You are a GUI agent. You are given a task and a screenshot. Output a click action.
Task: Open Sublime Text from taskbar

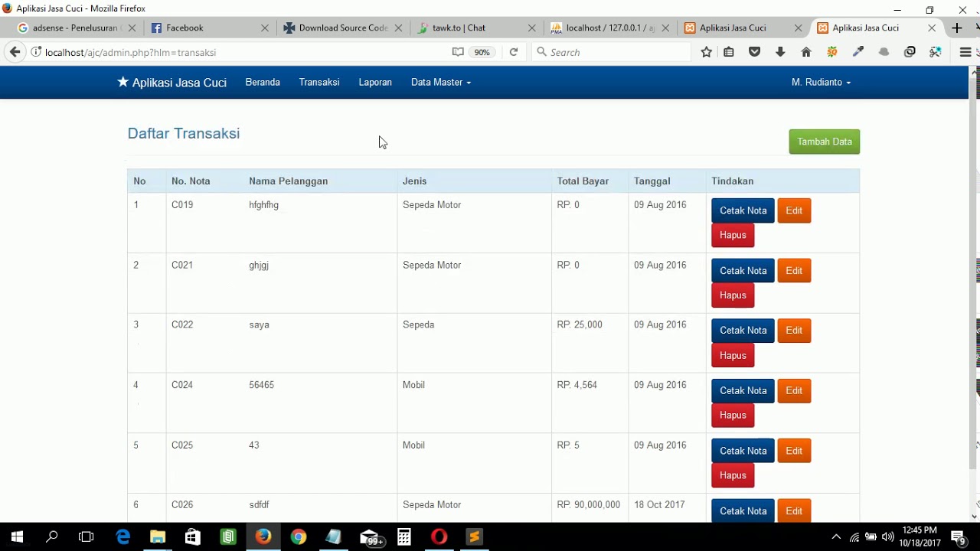[x=474, y=536]
